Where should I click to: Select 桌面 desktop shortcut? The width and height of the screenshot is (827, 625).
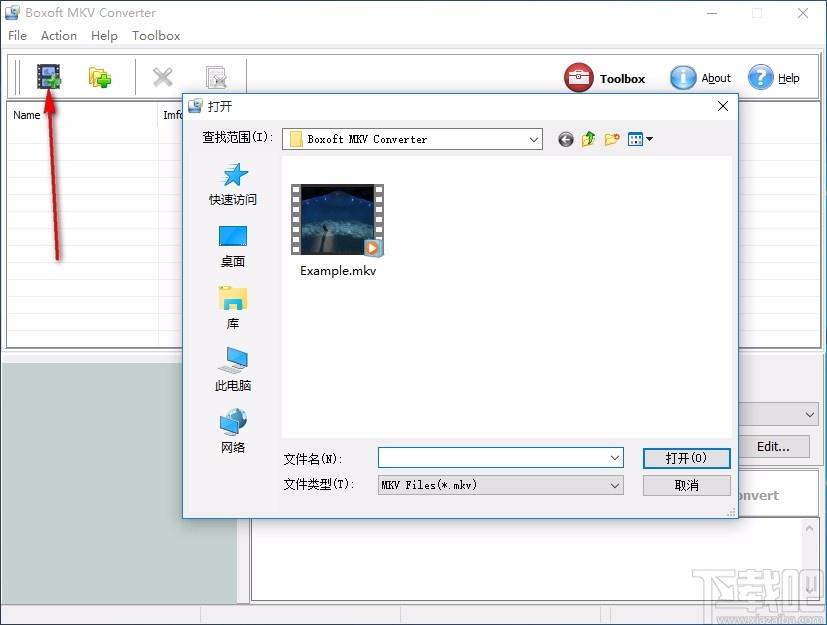pos(233,247)
